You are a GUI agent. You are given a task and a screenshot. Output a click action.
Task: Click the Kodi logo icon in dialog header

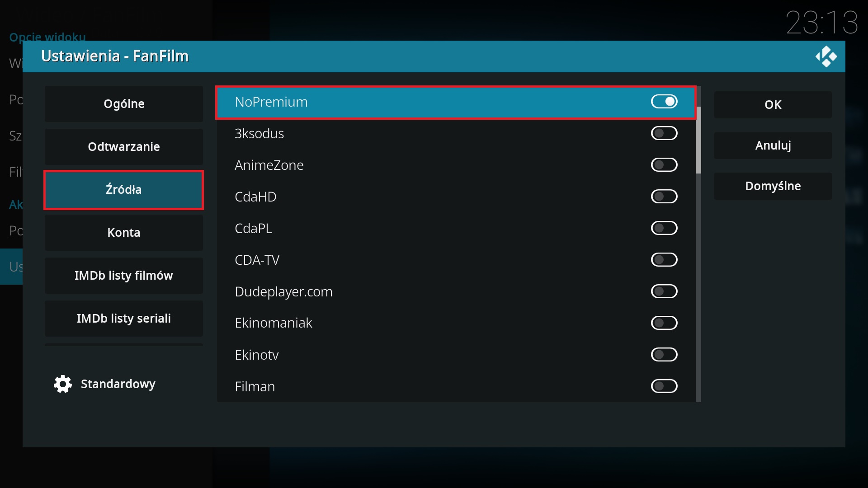point(826,56)
